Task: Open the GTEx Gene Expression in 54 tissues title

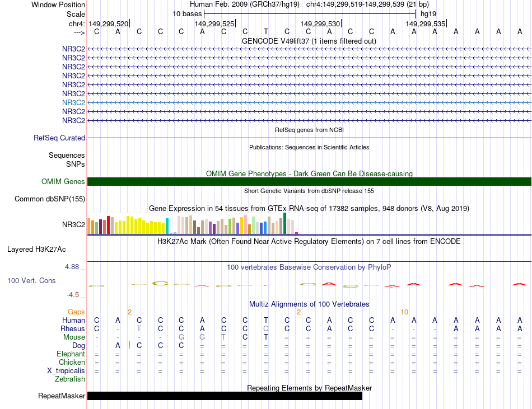Action: pyautogui.click(x=309, y=208)
